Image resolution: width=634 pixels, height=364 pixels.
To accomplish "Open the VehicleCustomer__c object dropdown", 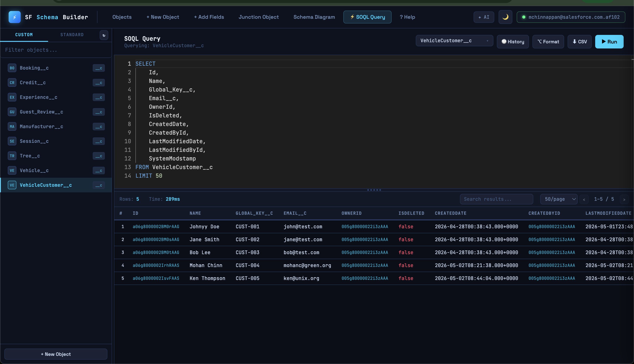I will 454,41.
